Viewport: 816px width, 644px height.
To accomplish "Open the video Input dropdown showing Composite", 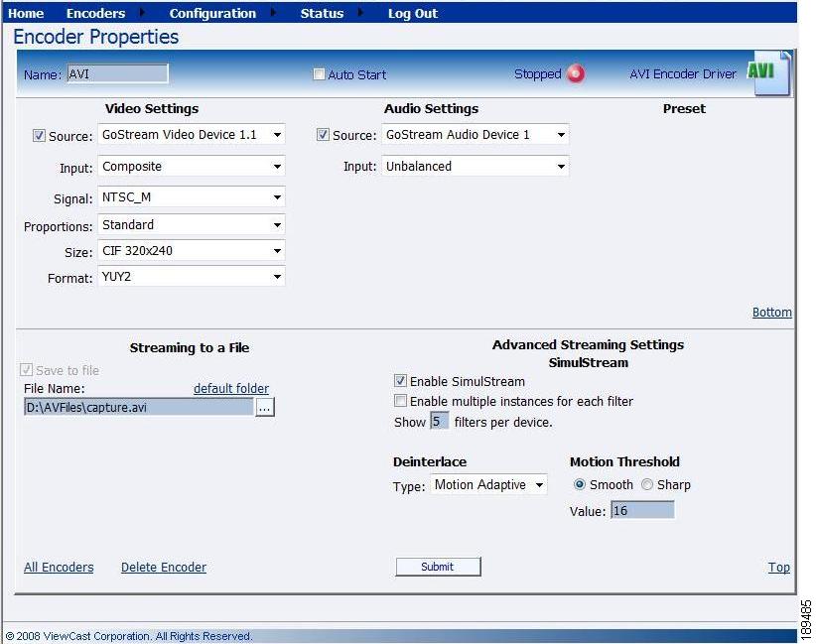I will click(192, 167).
